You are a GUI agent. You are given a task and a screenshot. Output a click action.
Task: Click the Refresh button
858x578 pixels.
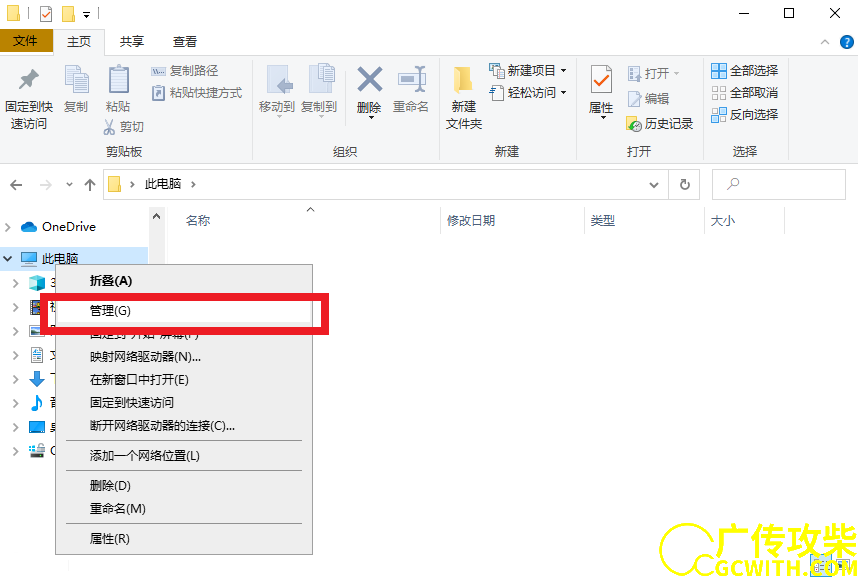[685, 185]
